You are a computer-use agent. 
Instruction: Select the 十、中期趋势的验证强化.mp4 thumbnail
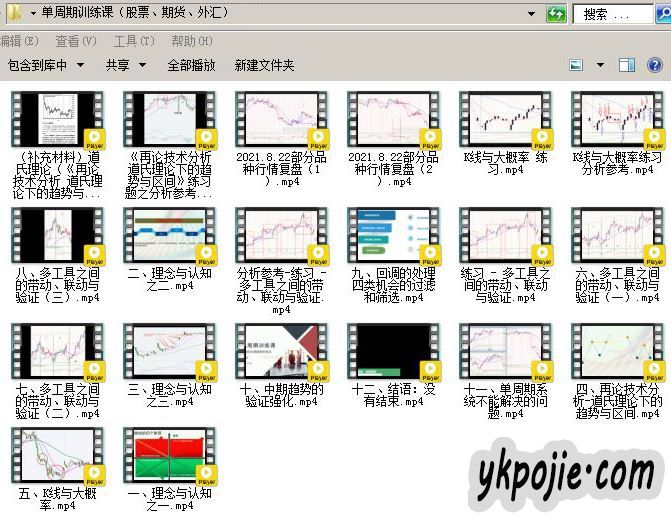(279, 351)
